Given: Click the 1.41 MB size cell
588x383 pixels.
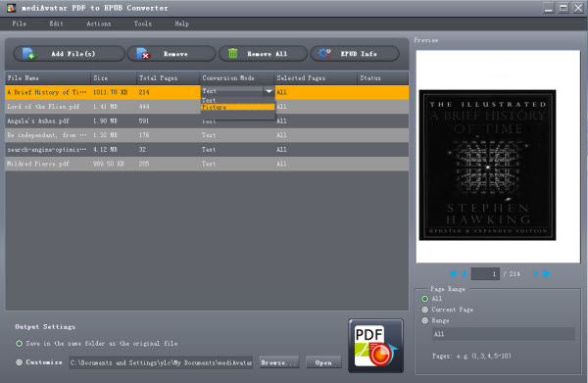Looking at the screenshot, I should 106,107.
